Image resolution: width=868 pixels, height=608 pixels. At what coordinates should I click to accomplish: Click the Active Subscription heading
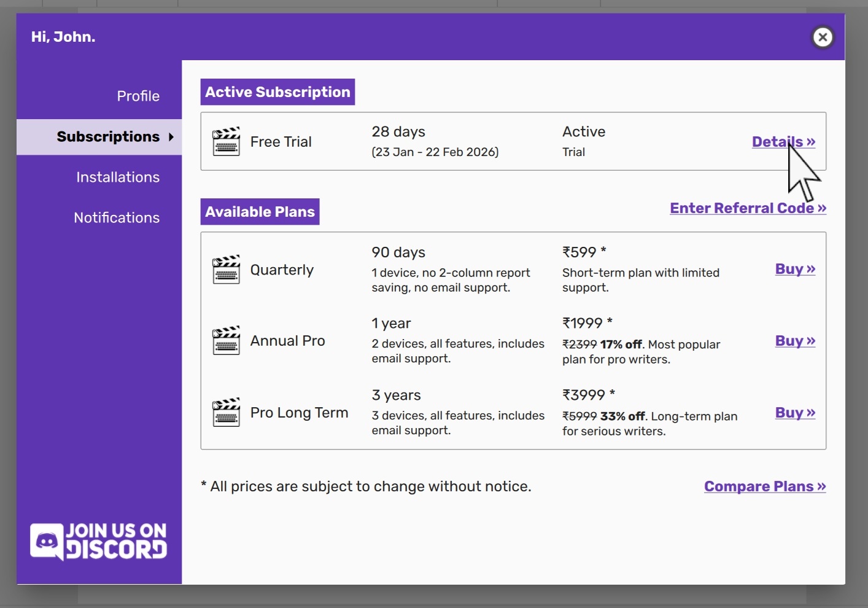coord(277,92)
